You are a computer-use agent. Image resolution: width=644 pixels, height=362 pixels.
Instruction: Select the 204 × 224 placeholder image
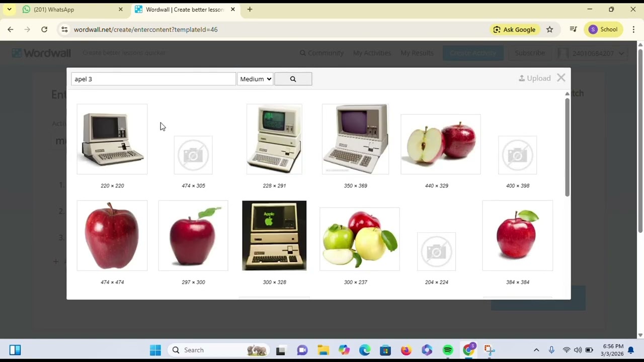pos(437,251)
